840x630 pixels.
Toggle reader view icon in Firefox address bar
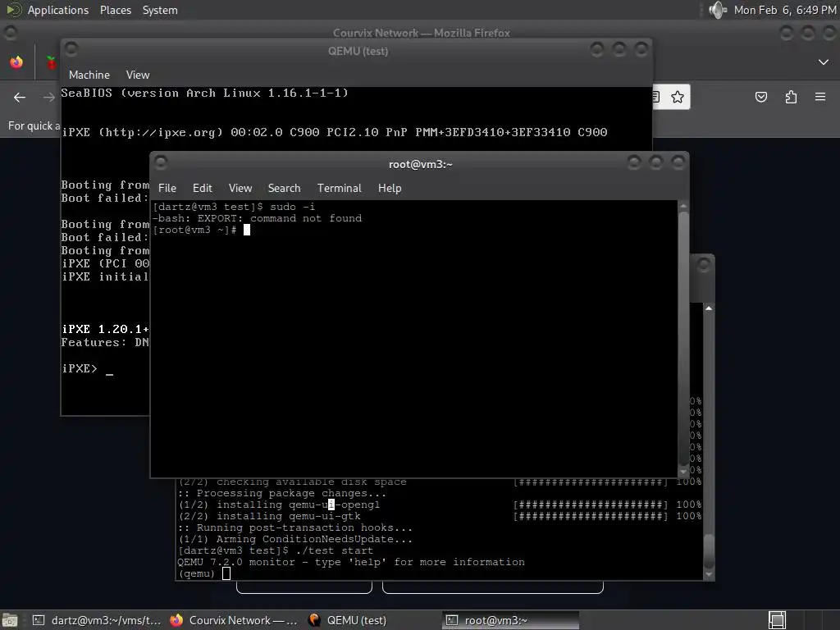656,97
